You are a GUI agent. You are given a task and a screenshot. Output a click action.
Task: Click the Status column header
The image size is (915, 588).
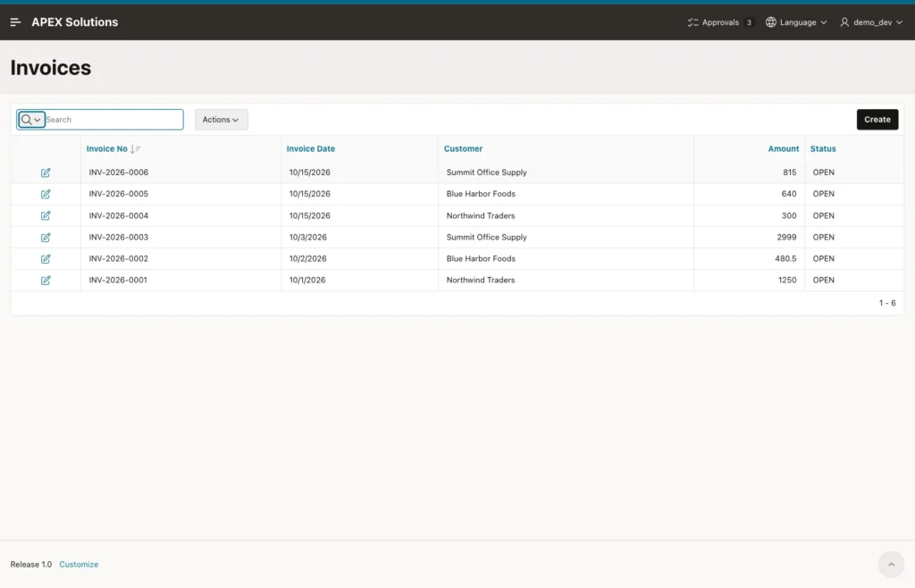823,148
